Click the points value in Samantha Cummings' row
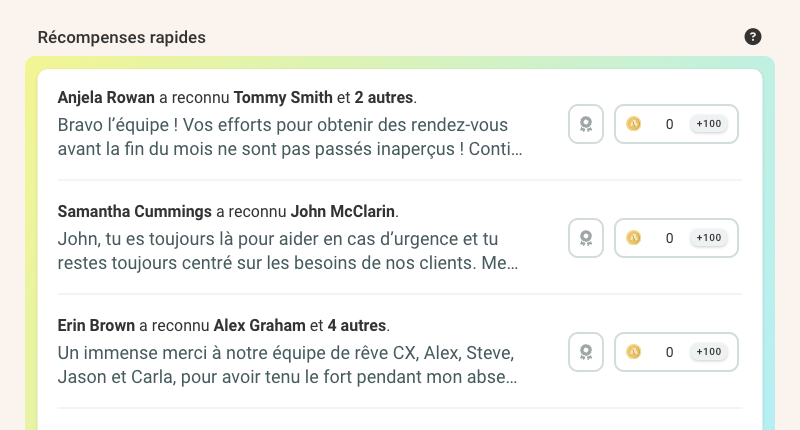 (x=669, y=238)
